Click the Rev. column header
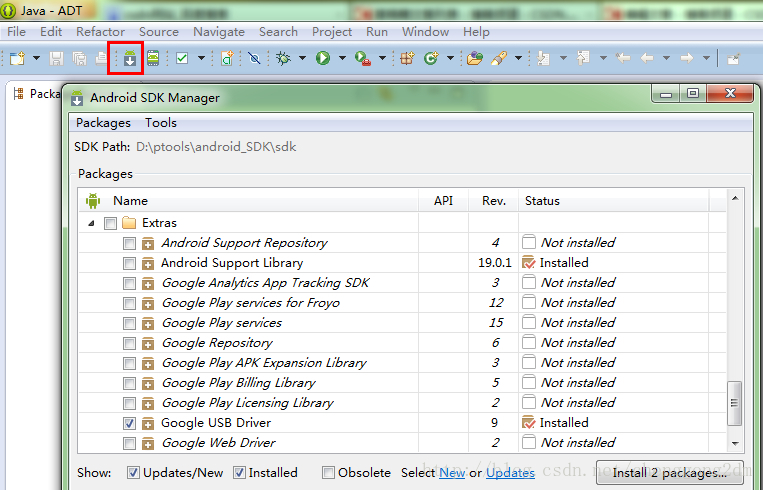The width and height of the screenshot is (763, 490). point(493,200)
